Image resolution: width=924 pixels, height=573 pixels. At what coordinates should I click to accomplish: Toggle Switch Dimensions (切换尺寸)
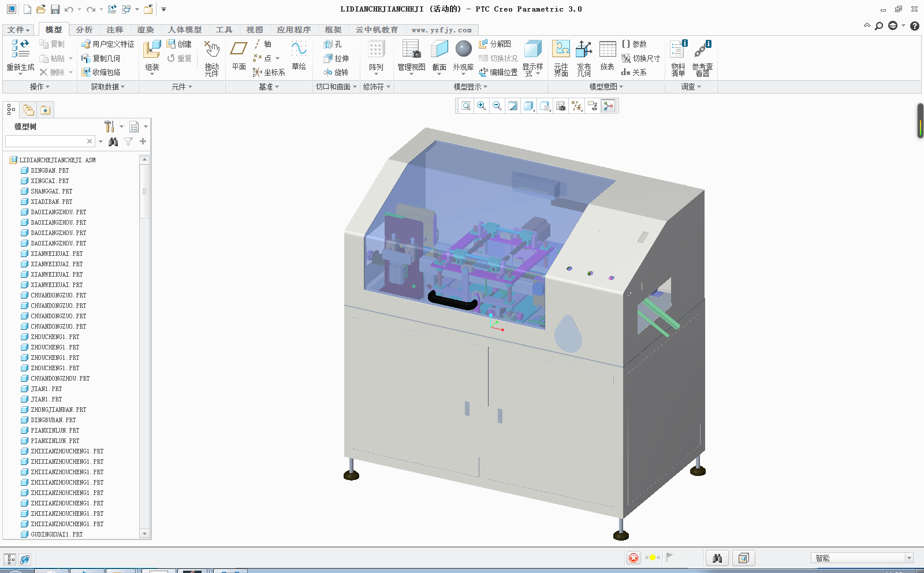(640, 58)
